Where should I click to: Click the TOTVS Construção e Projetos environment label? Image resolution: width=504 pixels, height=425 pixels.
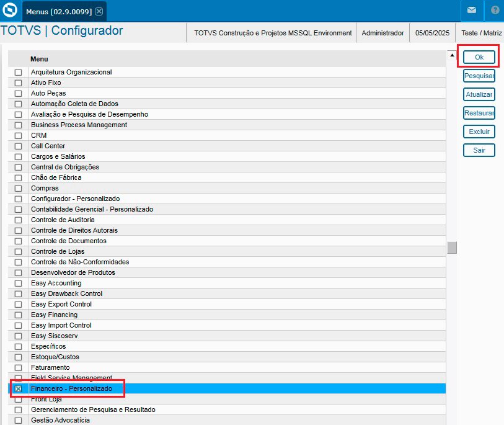coord(273,33)
